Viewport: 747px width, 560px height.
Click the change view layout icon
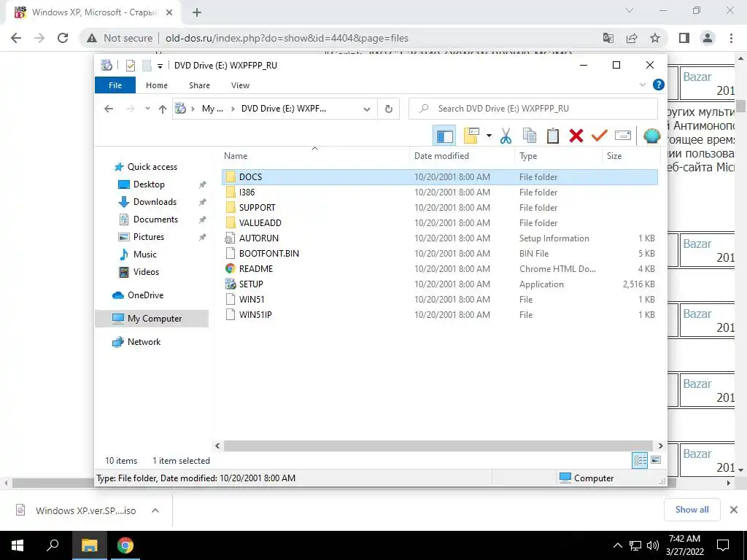(x=471, y=136)
